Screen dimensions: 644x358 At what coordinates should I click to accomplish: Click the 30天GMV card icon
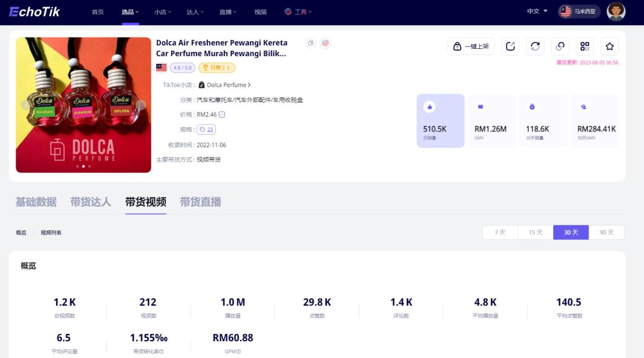click(x=583, y=107)
